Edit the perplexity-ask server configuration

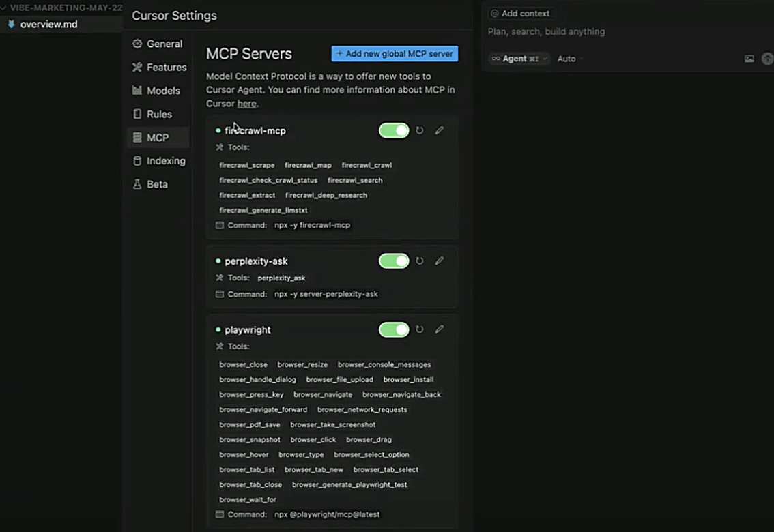[439, 261]
